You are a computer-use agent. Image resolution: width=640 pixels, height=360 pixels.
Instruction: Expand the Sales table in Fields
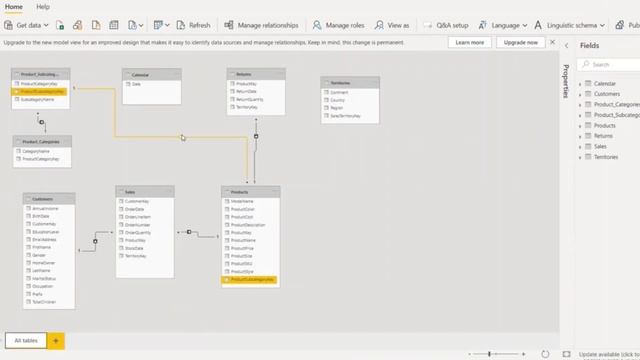click(580, 147)
